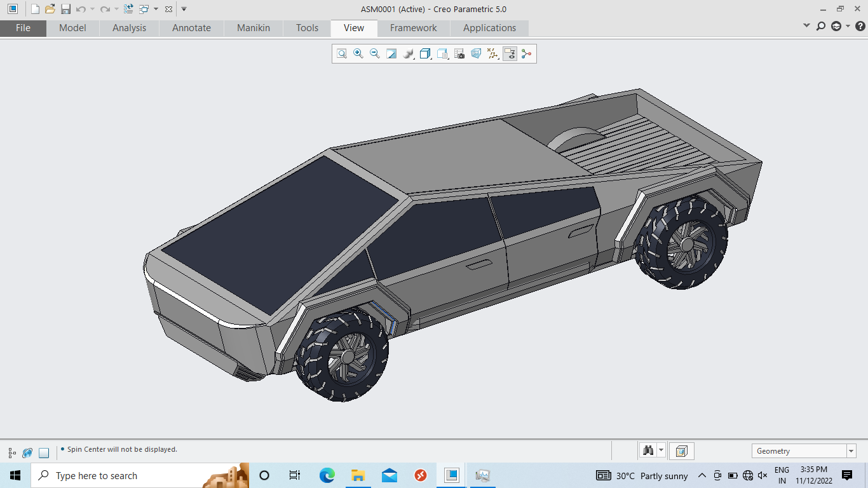Click the muted volume icon in the system tray
The height and width of the screenshot is (488, 868).
tap(763, 475)
